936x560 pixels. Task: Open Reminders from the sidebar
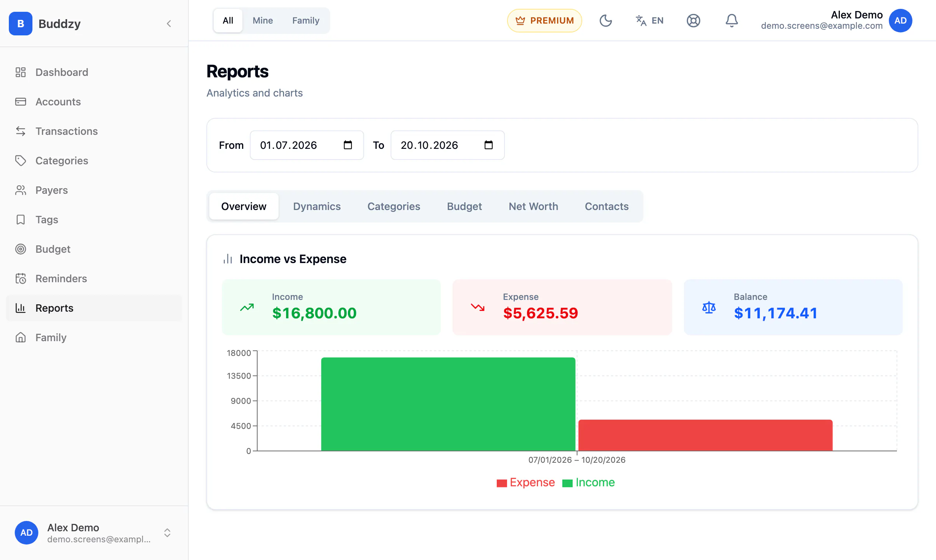point(94,278)
